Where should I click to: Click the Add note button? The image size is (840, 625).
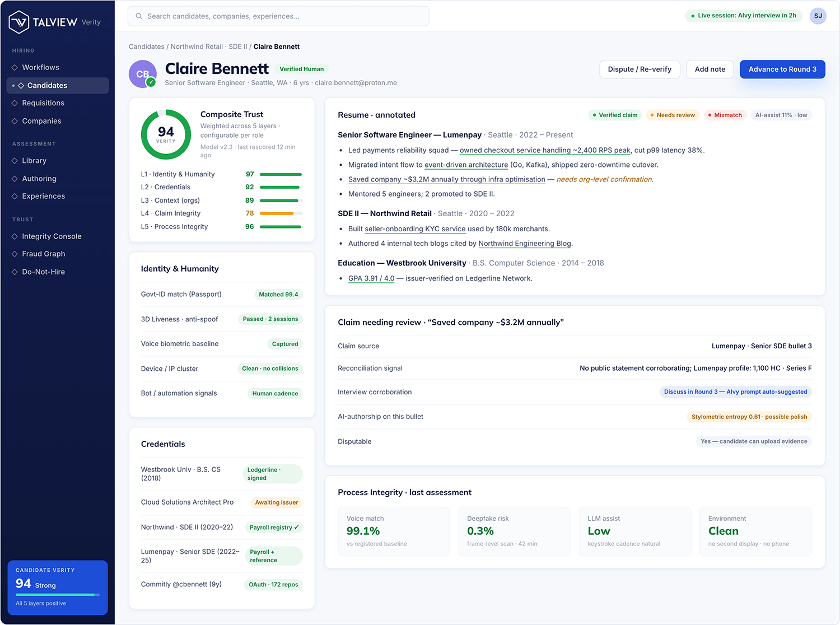pos(710,69)
